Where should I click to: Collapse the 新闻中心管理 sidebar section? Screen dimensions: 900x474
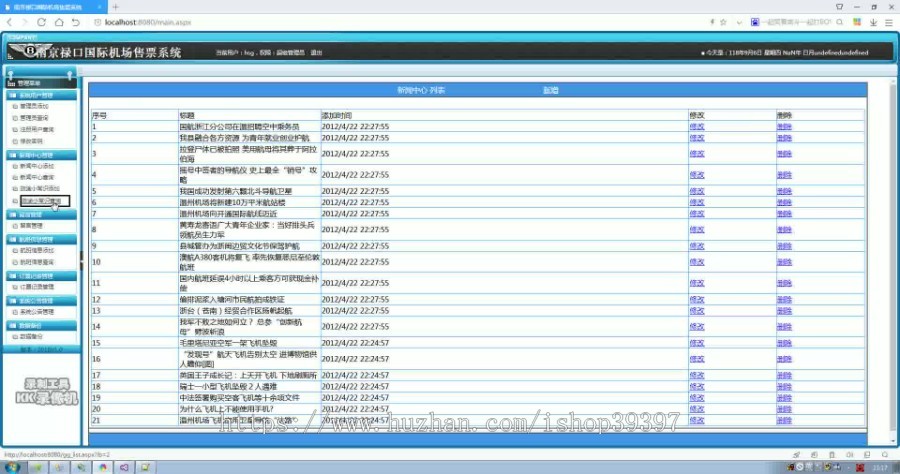pos(41,155)
